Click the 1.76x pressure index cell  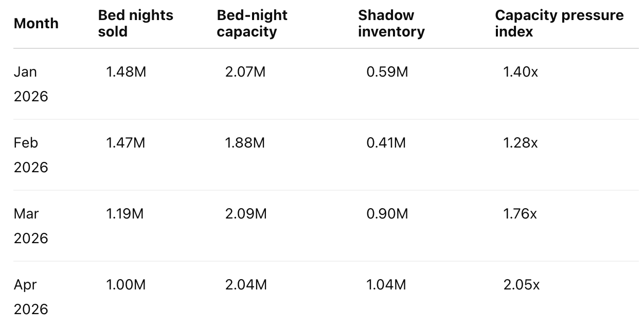[x=520, y=214]
